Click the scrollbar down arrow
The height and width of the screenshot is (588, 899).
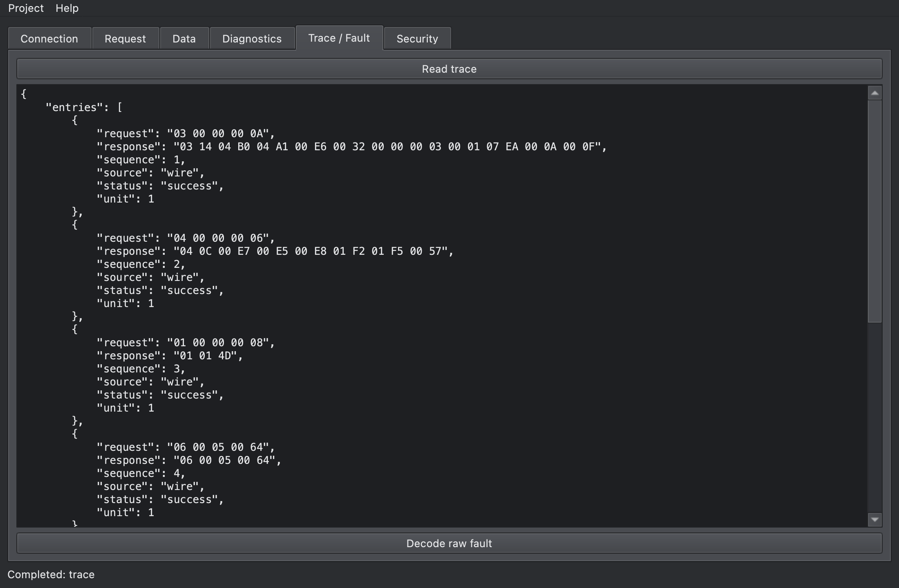coord(875,519)
